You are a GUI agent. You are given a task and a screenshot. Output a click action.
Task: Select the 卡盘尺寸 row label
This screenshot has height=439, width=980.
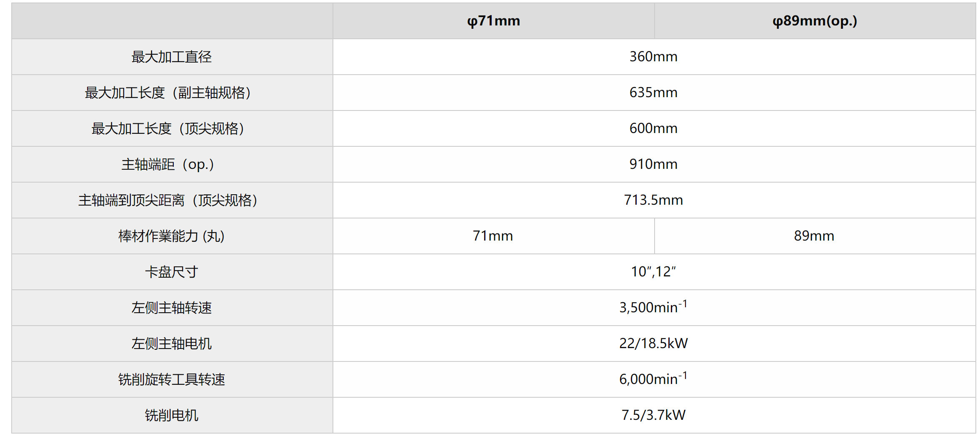[x=172, y=272]
